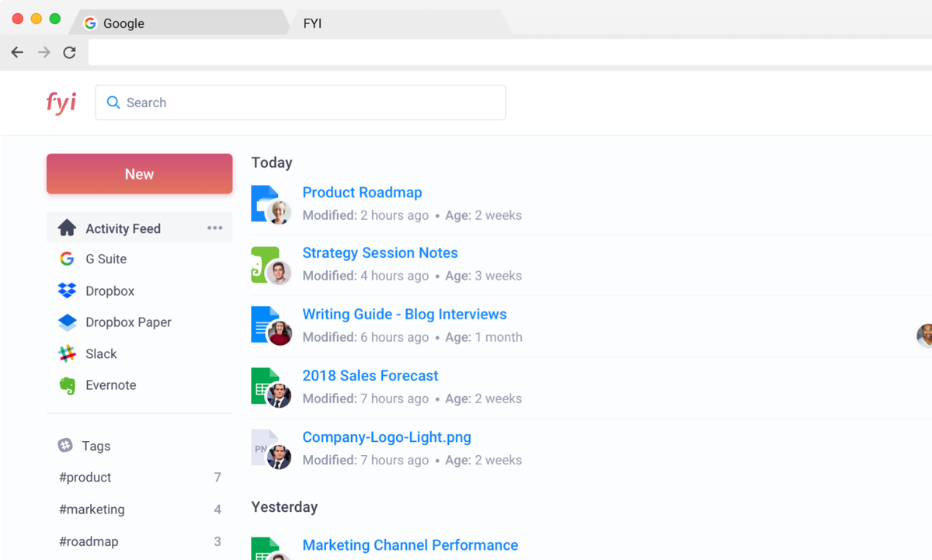The image size is (932, 560).
Task: Open Strategy Session Notes link
Action: point(380,252)
